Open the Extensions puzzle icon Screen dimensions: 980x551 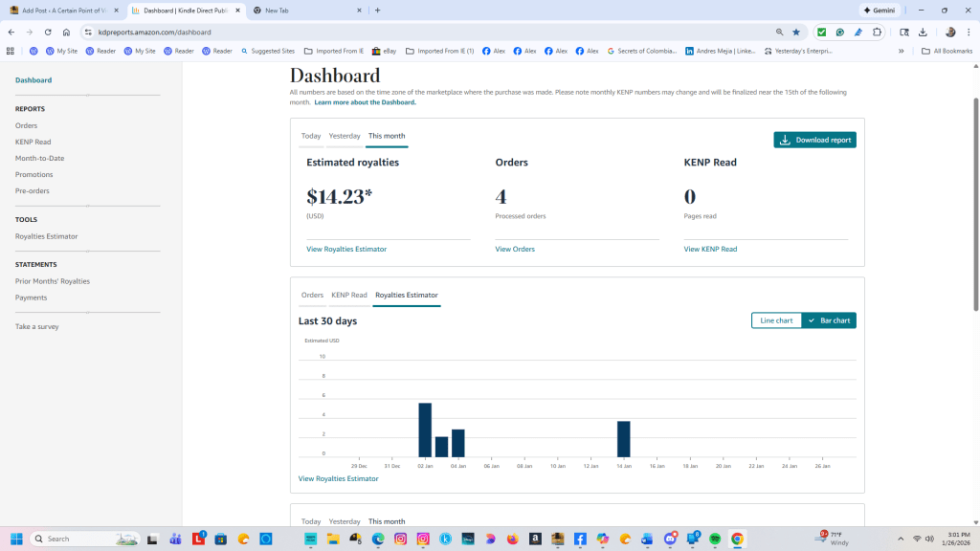(877, 32)
